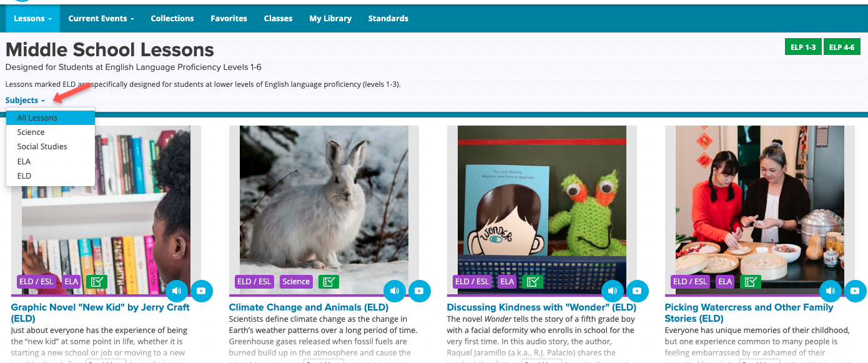Screen dimensions: 868x363
Task: Click ELD / ESL tag on New Kid card
Action: pos(37,282)
